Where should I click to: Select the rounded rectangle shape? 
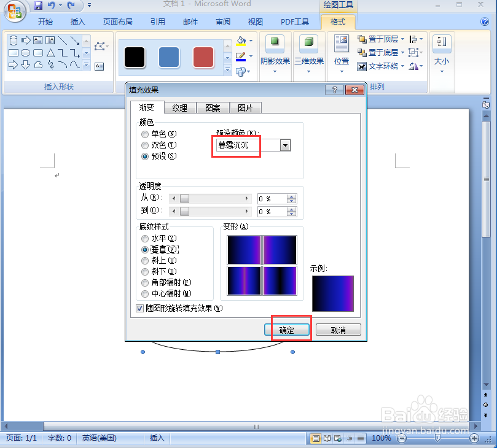pos(38,53)
